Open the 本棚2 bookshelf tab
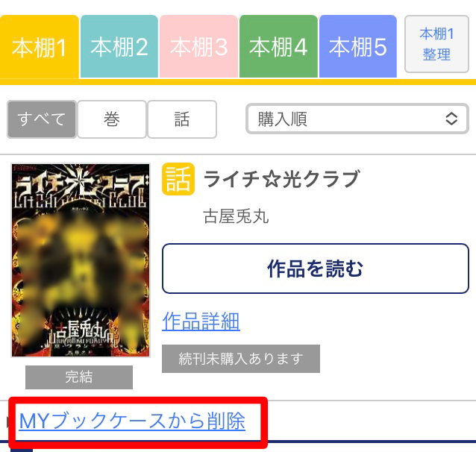Screen dimensions: 476x452 [x=119, y=46]
